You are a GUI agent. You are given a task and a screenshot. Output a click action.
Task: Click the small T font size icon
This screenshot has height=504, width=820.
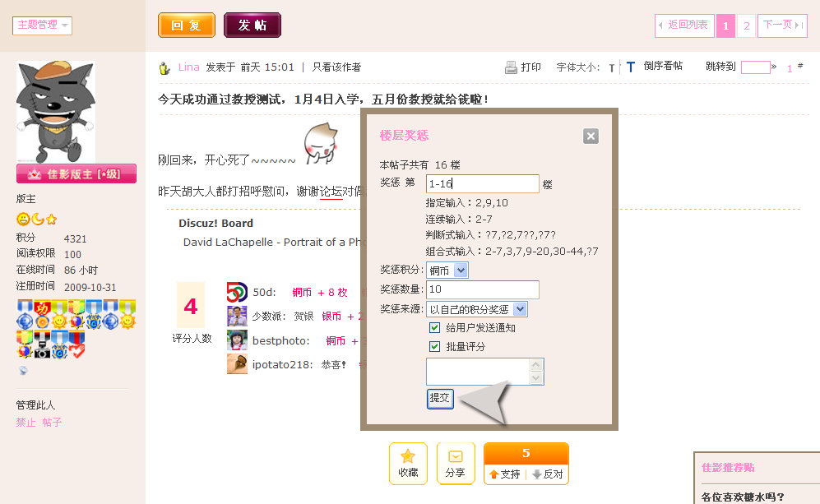click(x=612, y=68)
